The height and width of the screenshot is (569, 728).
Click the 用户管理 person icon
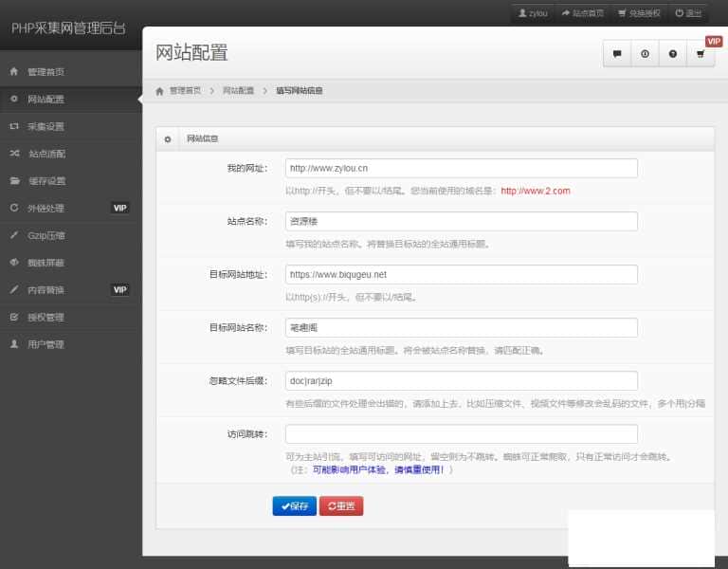click(14, 344)
